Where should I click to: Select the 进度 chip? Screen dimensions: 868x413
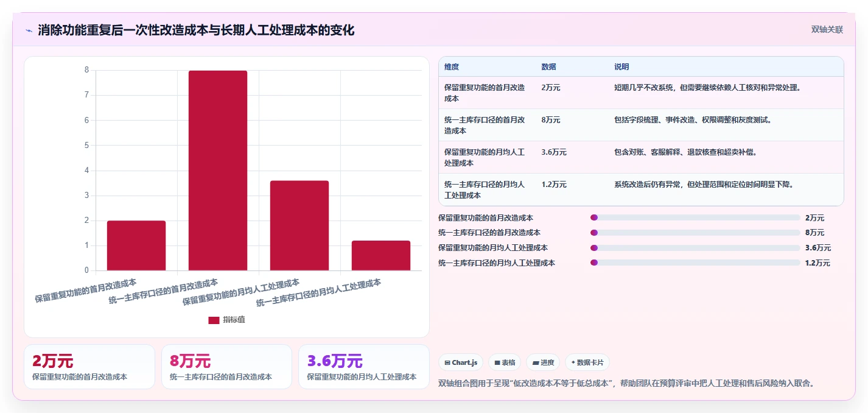pos(543,362)
